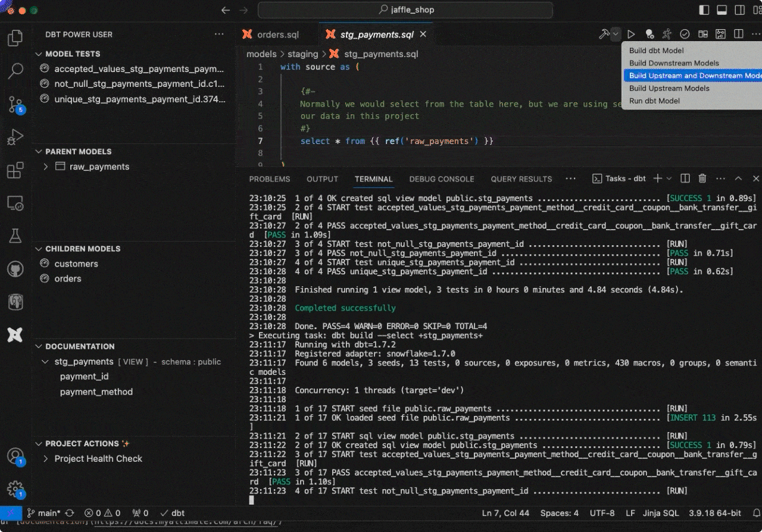This screenshot has width=762, height=532.
Task: Click the UTF-8 encoding in status bar
Action: tap(602, 513)
